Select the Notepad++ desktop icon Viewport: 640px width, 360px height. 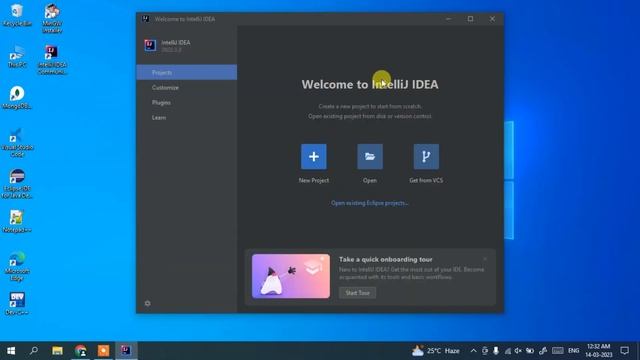(17, 222)
